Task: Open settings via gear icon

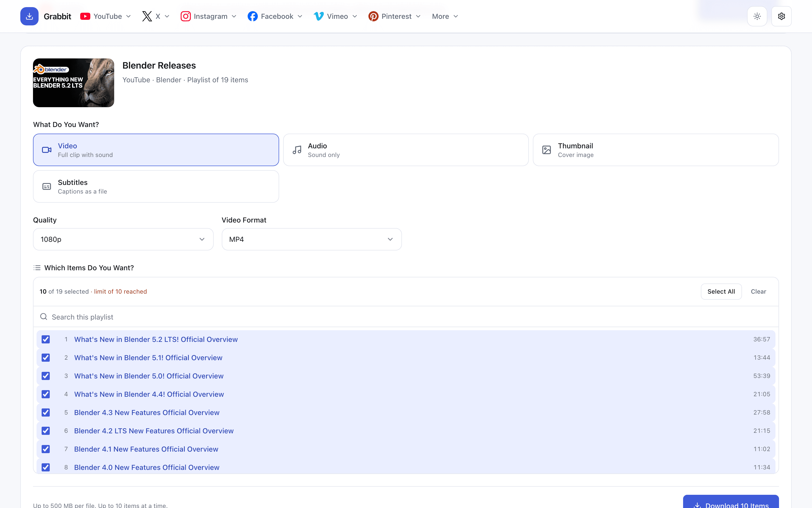Action: point(782,16)
